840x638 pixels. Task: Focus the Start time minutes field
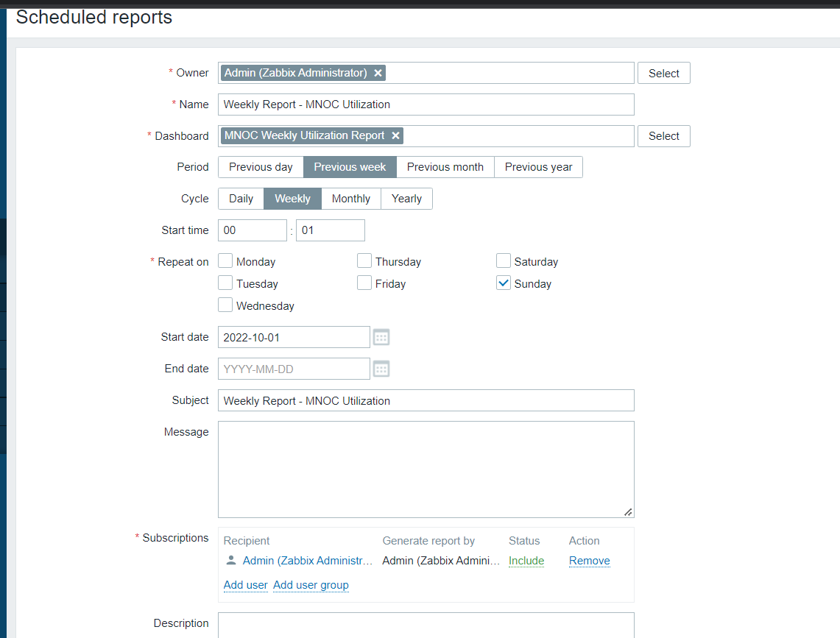click(331, 230)
